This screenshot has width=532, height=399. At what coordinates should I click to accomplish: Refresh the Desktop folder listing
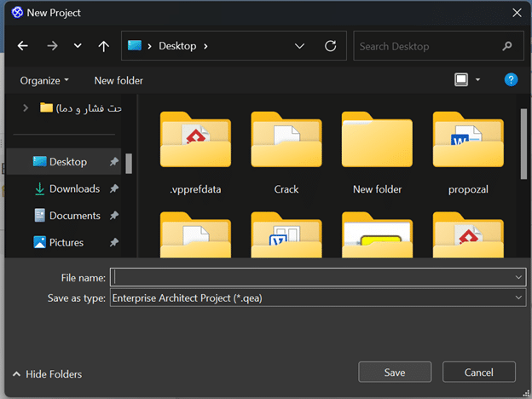click(x=330, y=46)
